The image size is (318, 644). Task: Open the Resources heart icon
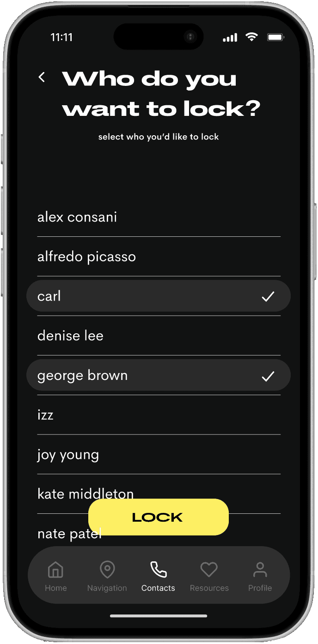point(209,570)
